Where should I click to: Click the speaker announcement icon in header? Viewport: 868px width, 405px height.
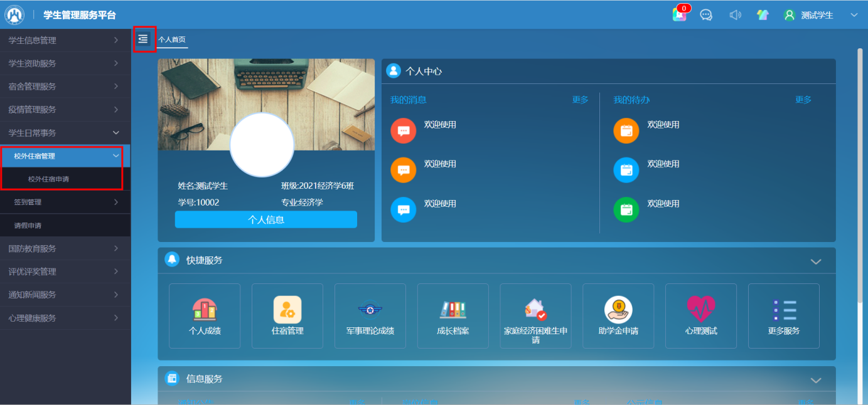pyautogui.click(x=735, y=15)
